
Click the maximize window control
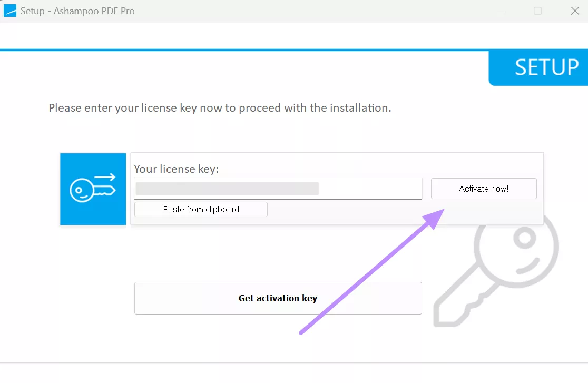(x=538, y=11)
